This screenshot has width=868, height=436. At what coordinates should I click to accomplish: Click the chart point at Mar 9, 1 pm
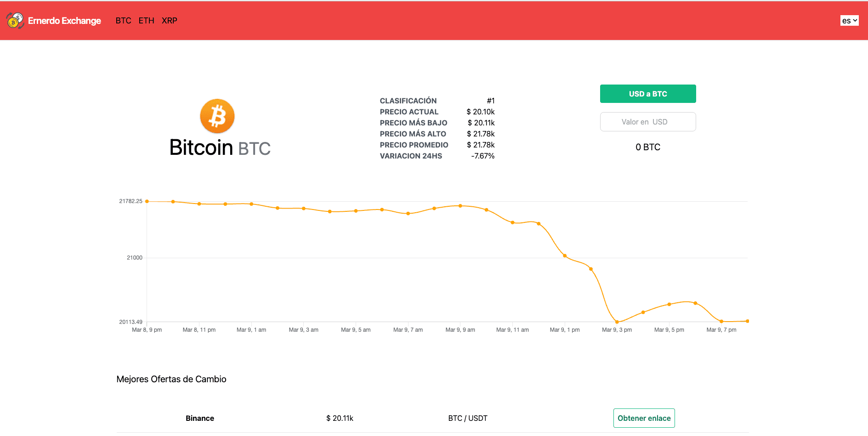click(565, 255)
